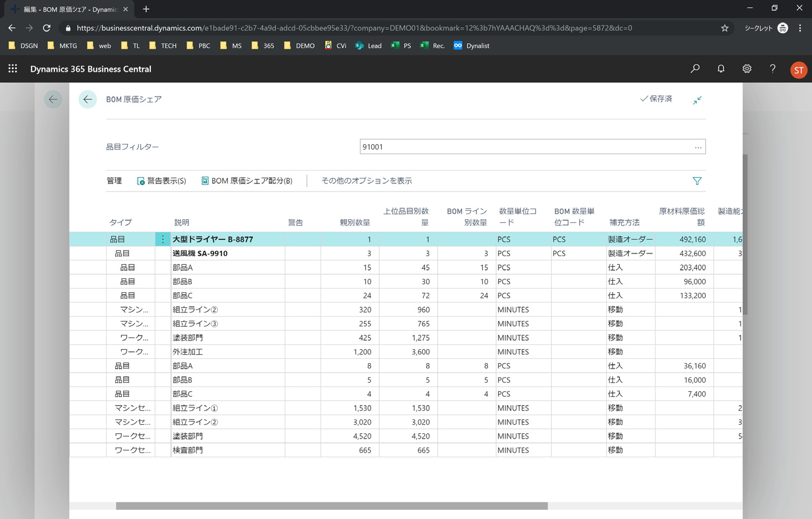Bookmark this page with the star icon

pos(725,28)
